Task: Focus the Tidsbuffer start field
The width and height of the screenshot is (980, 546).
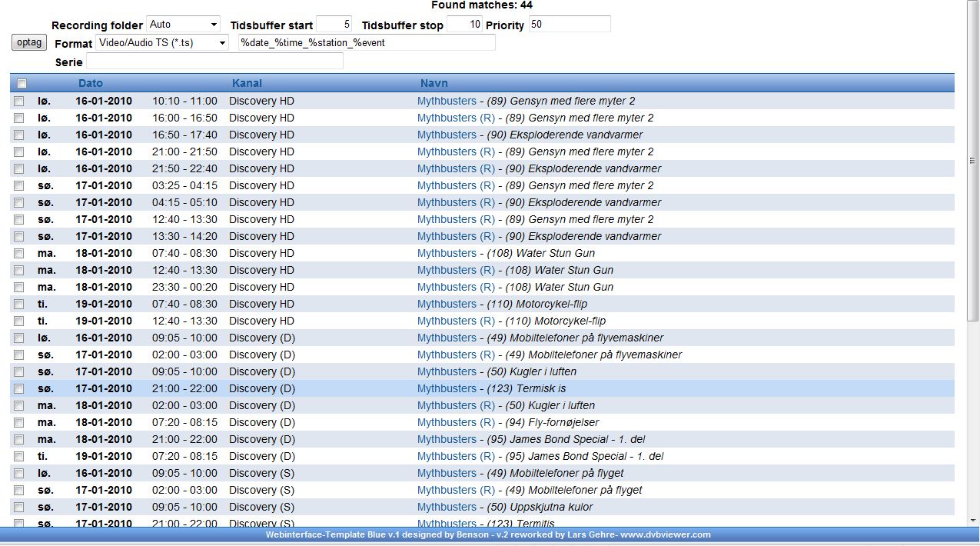Action: click(334, 25)
